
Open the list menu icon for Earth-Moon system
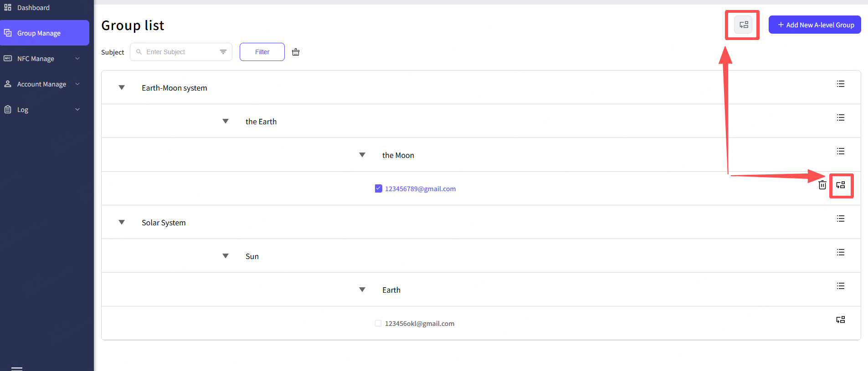tap(841, 84)
